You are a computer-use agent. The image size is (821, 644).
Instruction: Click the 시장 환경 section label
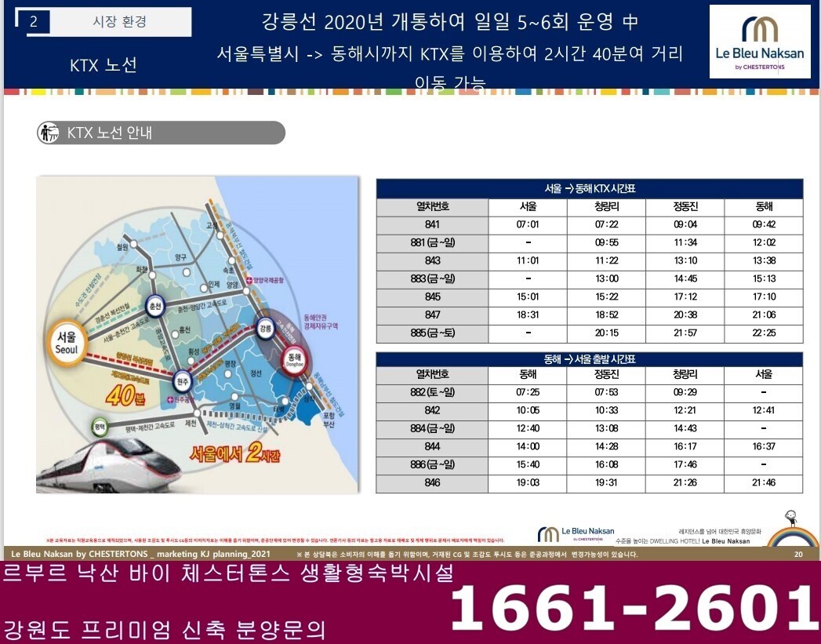[x=120, y=21]
